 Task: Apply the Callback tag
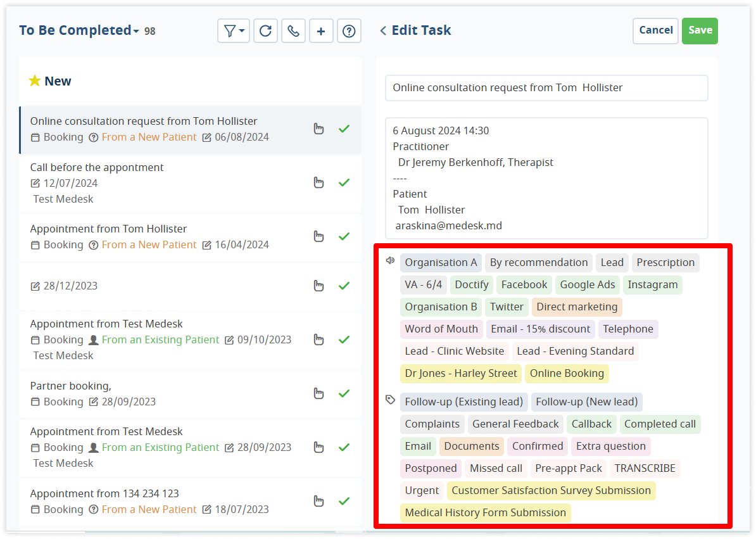pyautogui.click(x=591, y=424)
